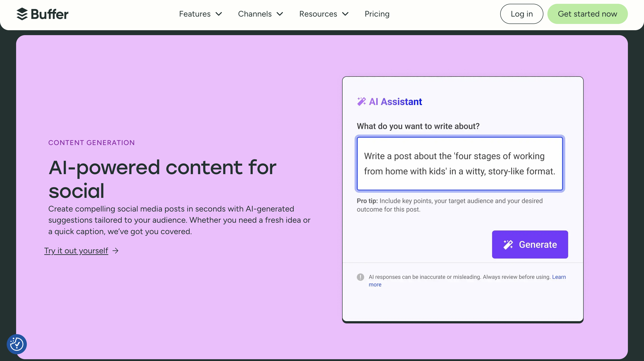Viewport: 644px width, 361px height.
Task: Click the exclamation warning icon
Action: click(360, 277)
